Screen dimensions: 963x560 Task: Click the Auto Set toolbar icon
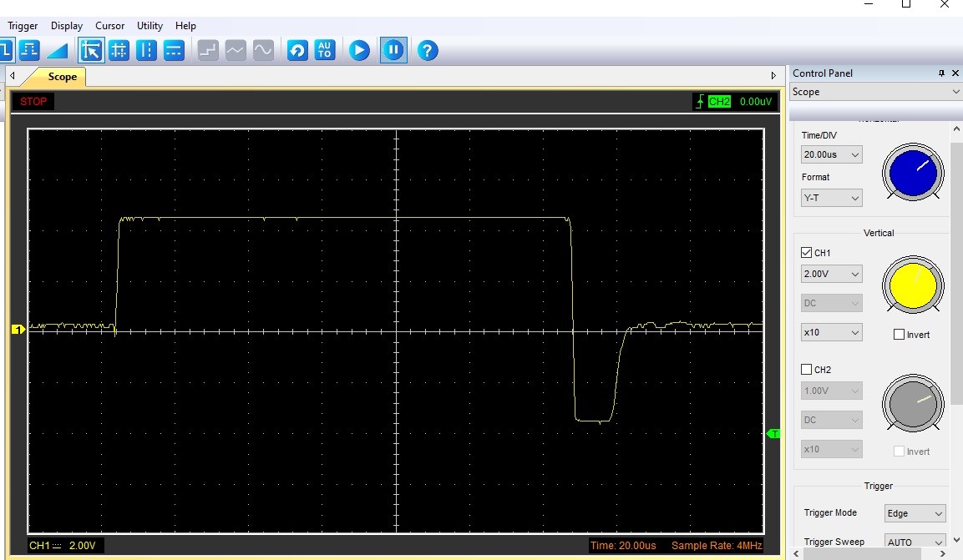324,50
